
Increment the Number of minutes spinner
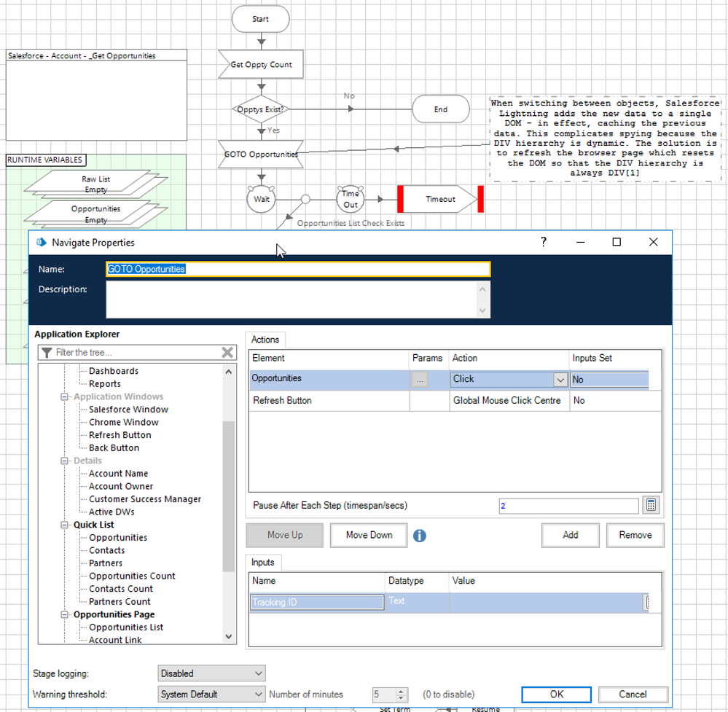pos(401,691)
